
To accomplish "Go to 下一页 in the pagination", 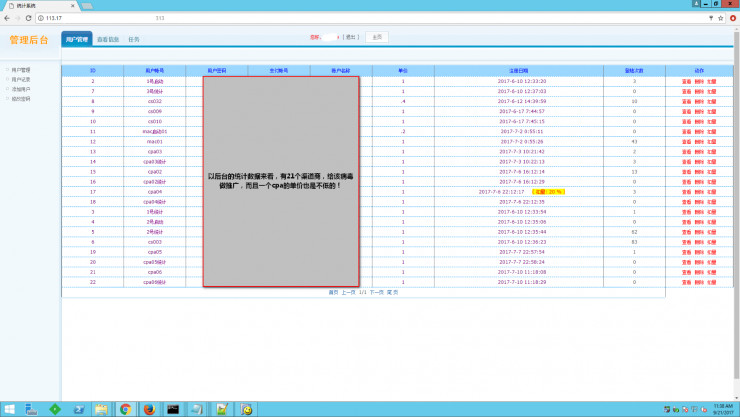I will (377, 292).
